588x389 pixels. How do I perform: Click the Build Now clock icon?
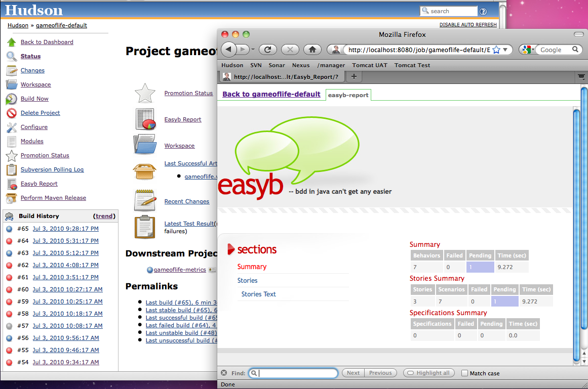pos(12,99)
